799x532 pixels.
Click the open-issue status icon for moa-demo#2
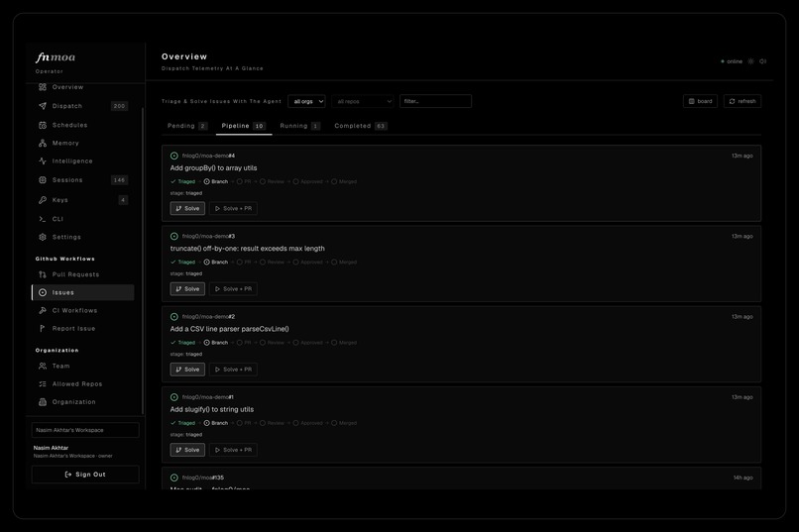(x=174, y=317)
